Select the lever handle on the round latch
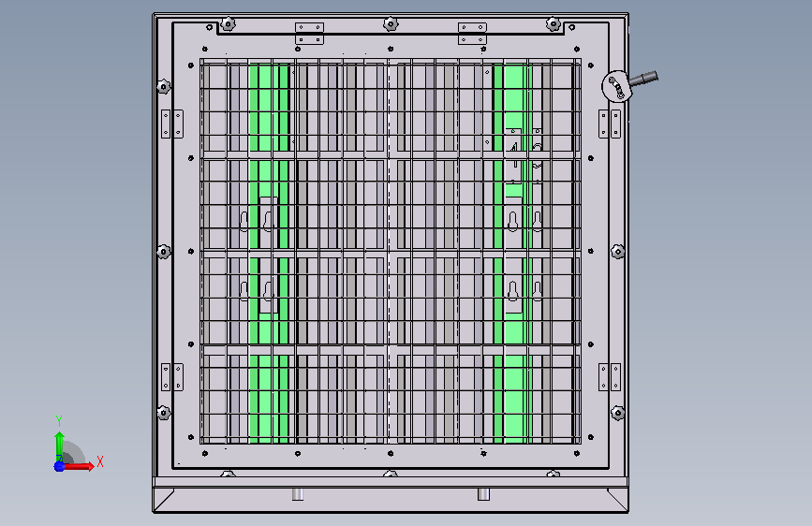 pos(643,80)
